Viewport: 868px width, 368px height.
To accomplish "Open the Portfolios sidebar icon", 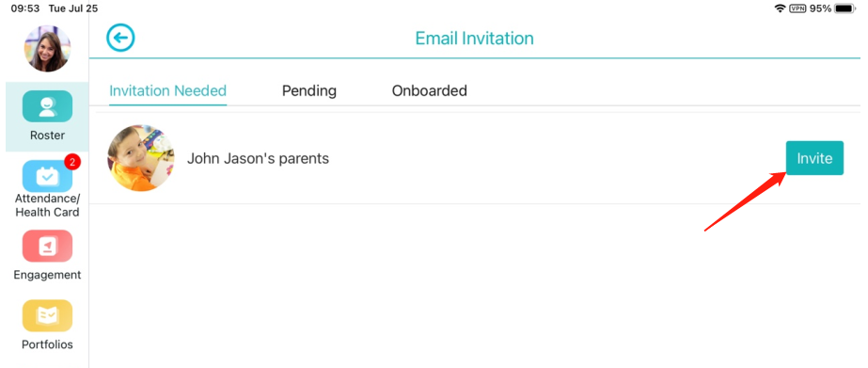I will 47,316.
